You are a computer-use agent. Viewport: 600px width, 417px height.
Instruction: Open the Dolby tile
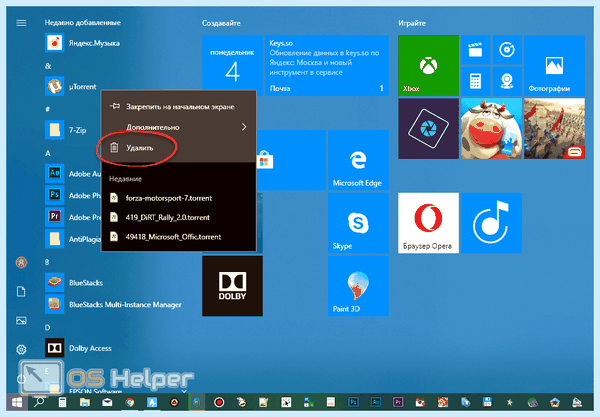tap(232, 286)
